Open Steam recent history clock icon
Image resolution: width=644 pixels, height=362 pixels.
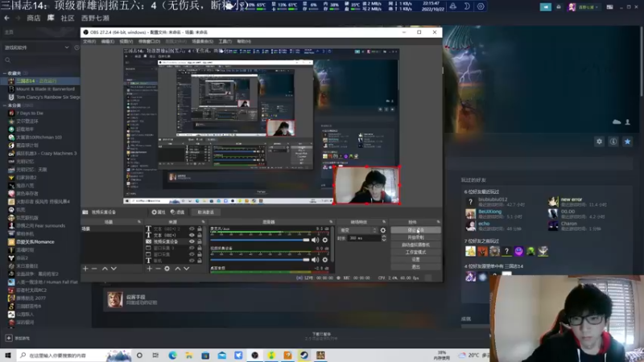pos(76,47)
